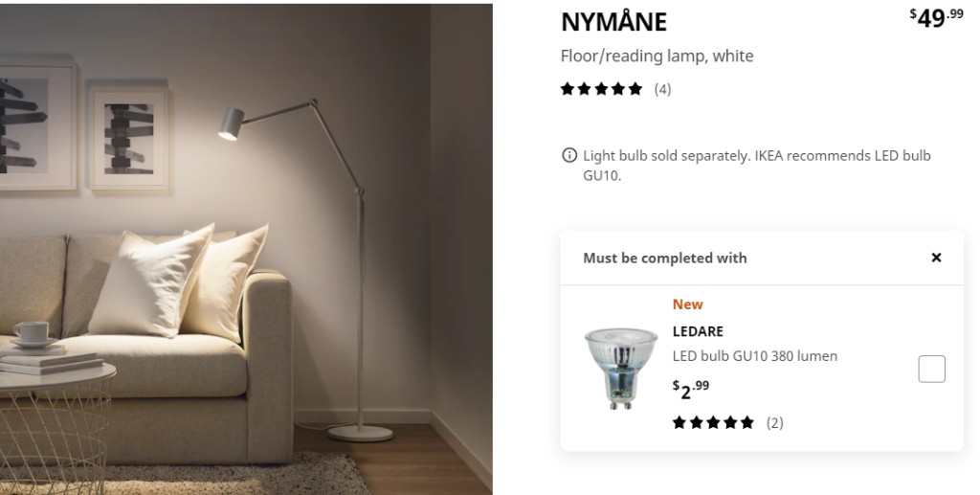
Task: Open the LEDARE product name link
Action: (698, 331)
